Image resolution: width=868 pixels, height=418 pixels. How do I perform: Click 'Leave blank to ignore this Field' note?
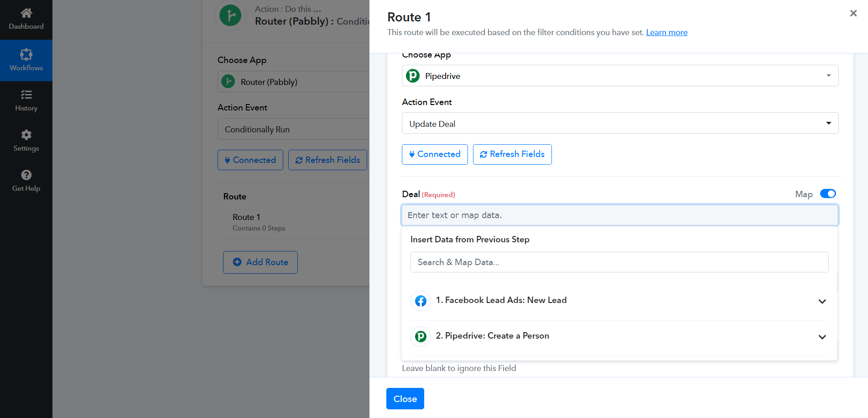tap(459, 368)
